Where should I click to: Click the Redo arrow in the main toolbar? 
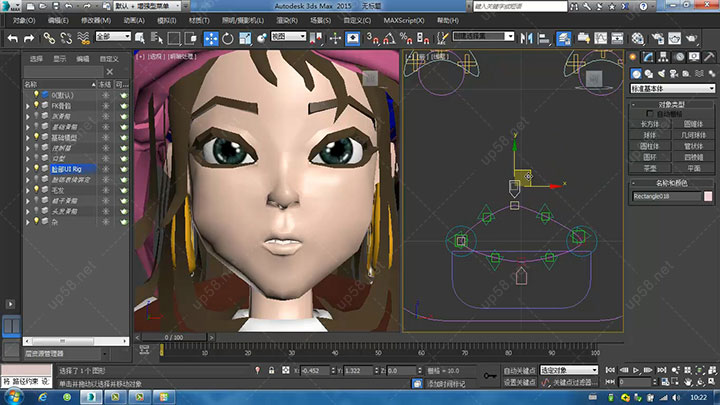(x=28, y=39)
